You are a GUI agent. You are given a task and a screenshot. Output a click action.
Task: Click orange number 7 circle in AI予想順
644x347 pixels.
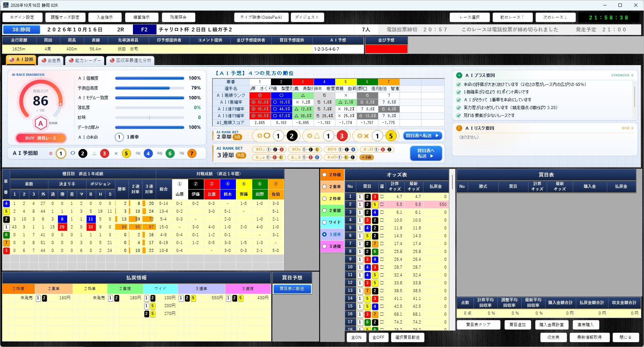192,153
